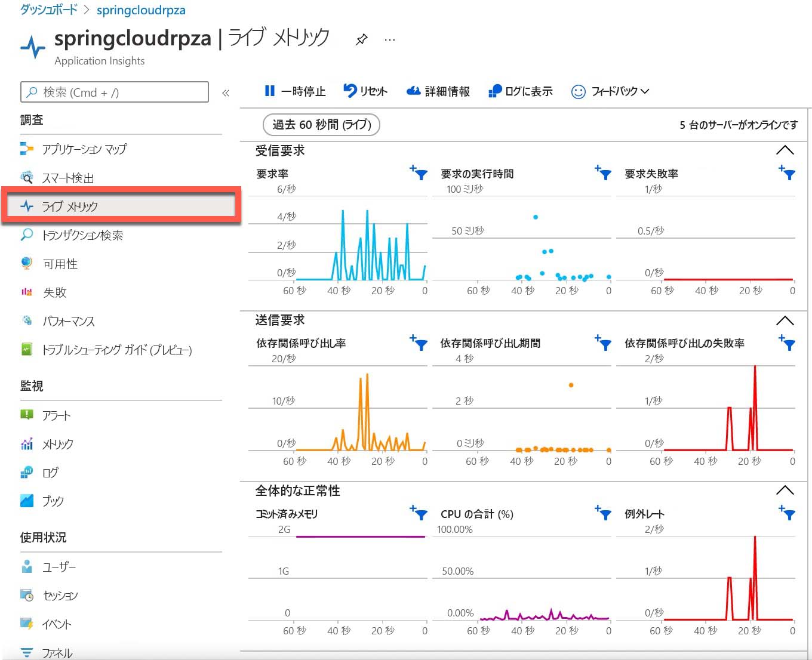Image resolution: width=812 pixels, height=660 pixels.
Task: Add filter to 要求失敗率 chart
Action: (x=787, y=173)
